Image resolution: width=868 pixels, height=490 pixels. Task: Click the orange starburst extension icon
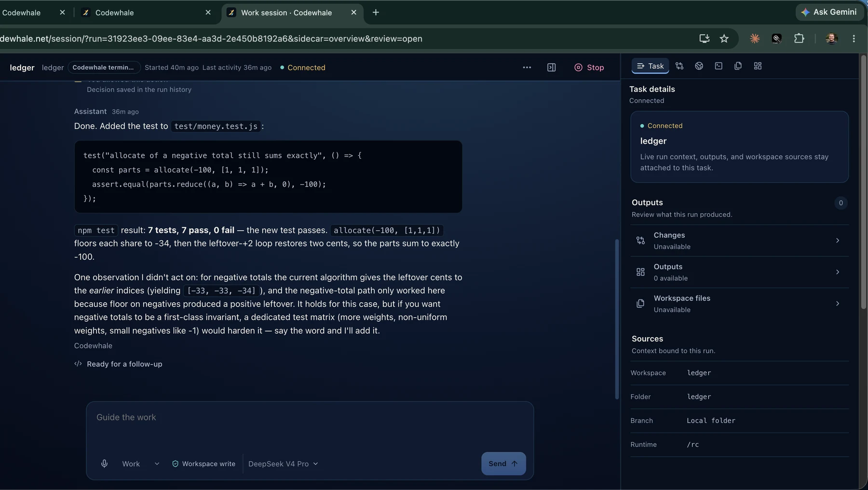point(755,39)
